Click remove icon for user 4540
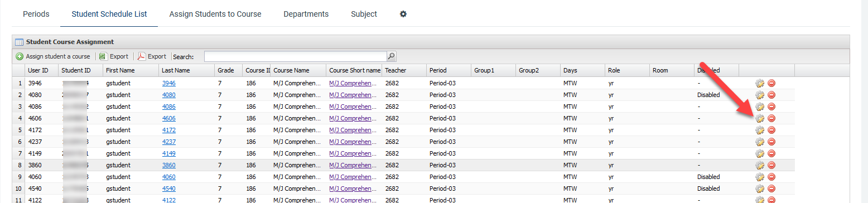 [771, 188]
